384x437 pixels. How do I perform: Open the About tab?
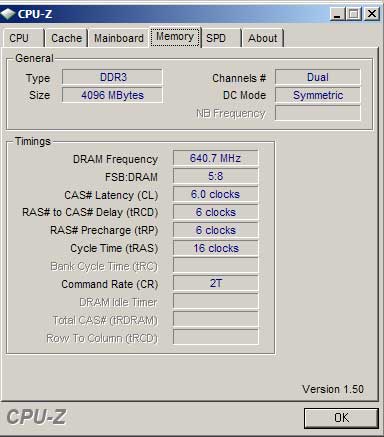pos(263,38)
